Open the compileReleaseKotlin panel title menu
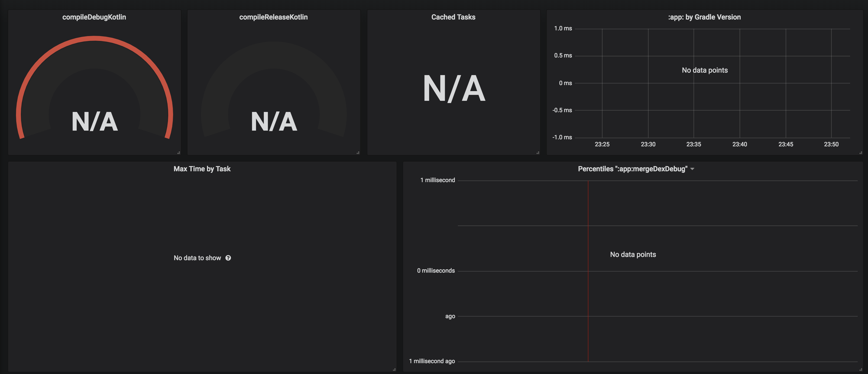The image size is (868, 374). (273, 17)
